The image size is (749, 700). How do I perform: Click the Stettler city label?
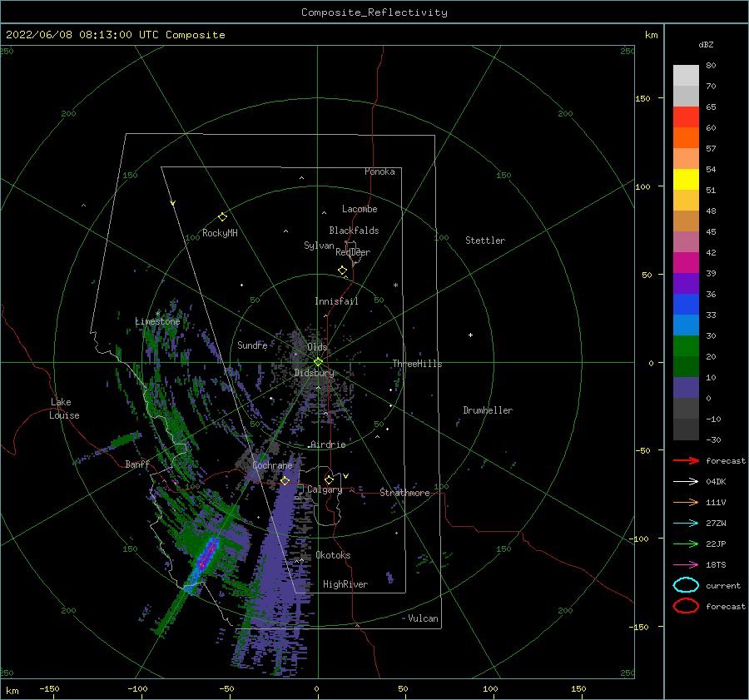(485, 241)
